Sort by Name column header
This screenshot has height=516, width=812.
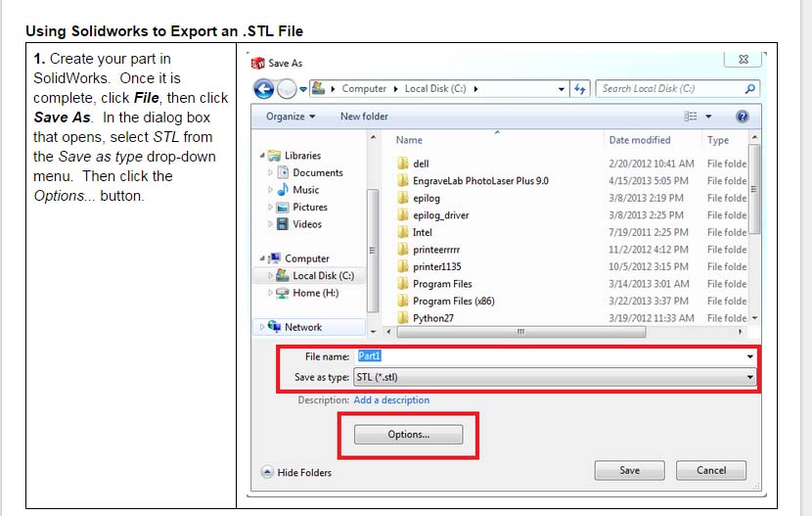click(409, 140)
